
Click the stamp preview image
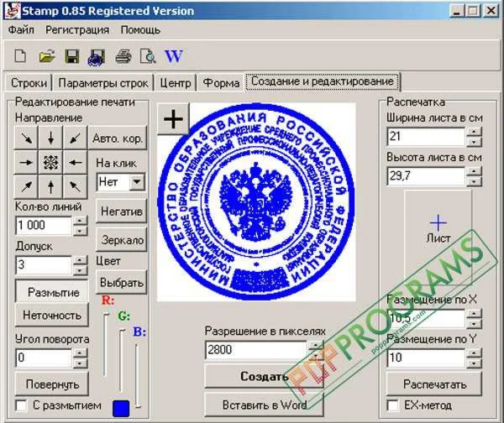tap(256, 202)
